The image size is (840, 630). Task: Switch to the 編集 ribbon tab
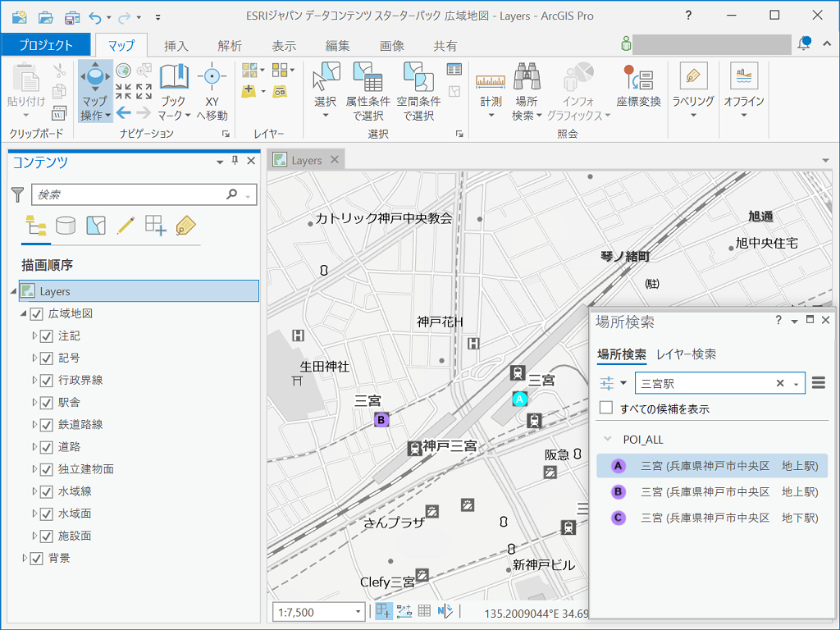click(337, 46)
